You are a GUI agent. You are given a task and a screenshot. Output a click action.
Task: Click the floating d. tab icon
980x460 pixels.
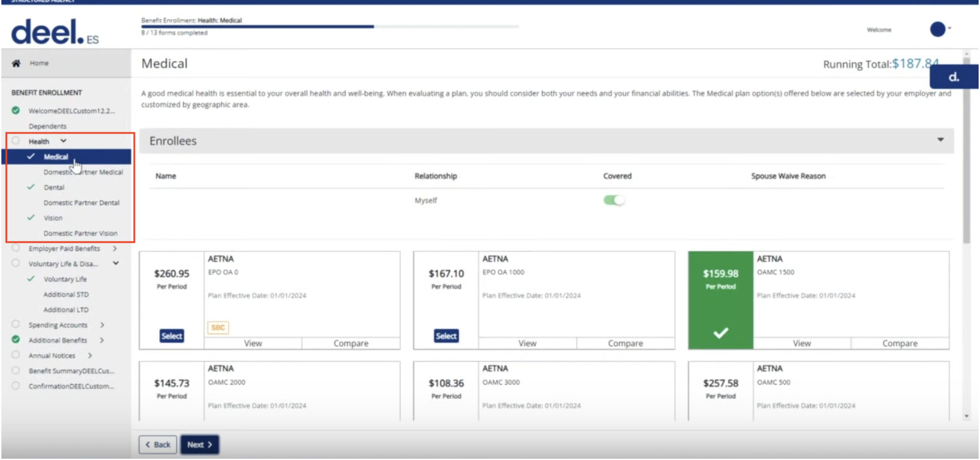[954, 76]
